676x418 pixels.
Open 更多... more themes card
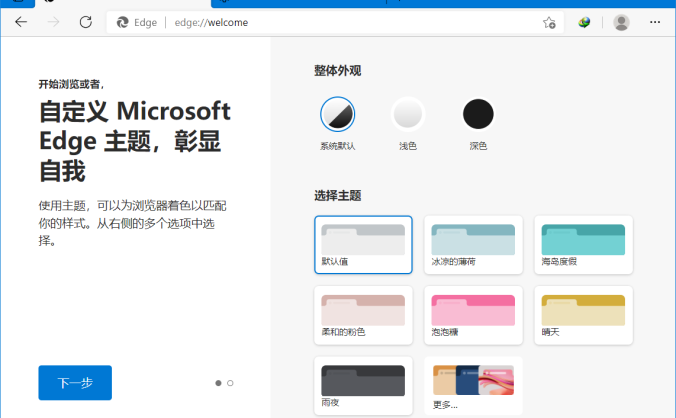pos(473,386)
